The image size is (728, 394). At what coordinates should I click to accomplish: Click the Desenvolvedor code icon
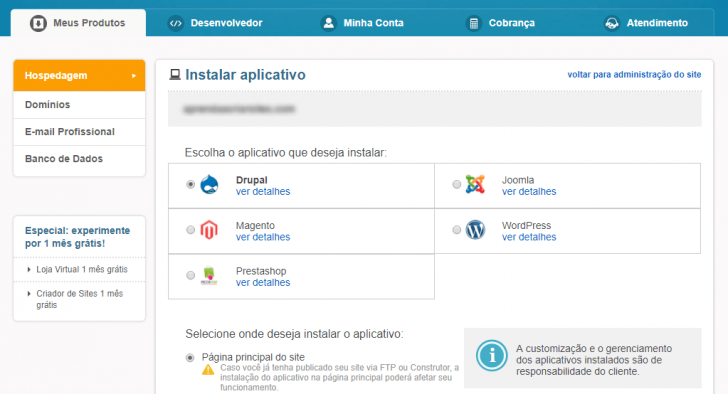[176, 23]
